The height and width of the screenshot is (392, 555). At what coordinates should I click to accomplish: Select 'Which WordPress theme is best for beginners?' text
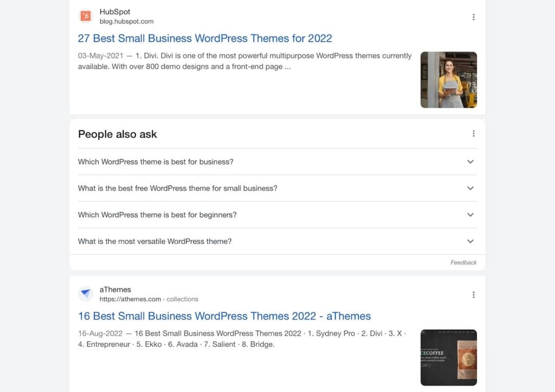(x=157, y=215)
